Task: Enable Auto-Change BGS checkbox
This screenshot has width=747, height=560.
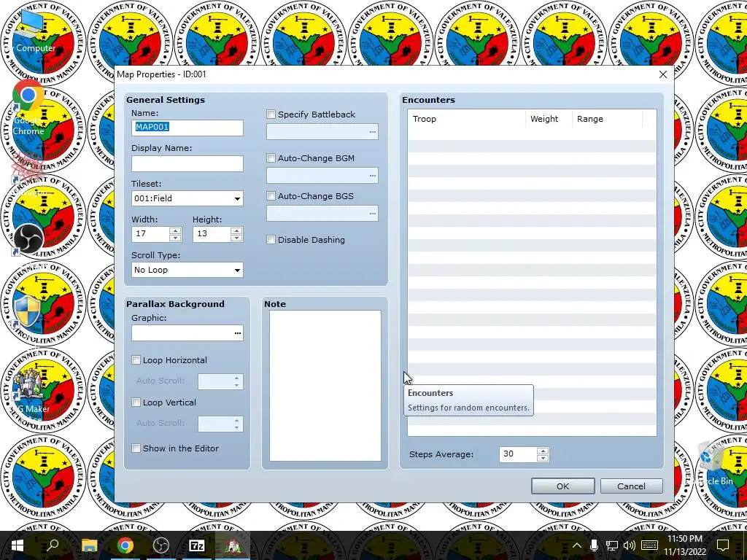Action: [x=271, y=195]
